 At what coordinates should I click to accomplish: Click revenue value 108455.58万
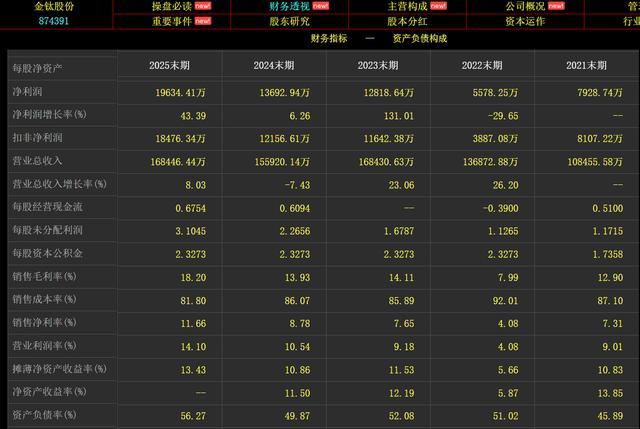click(595, 162)
